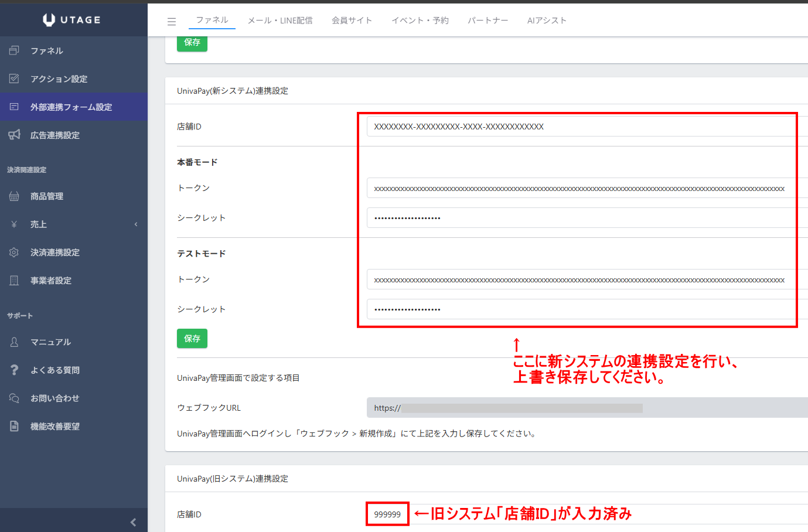Image resolution: width=808 pixels, height=532 pixels.
Task: Click the basket icon for 商品管理
Action: (15, 196)
